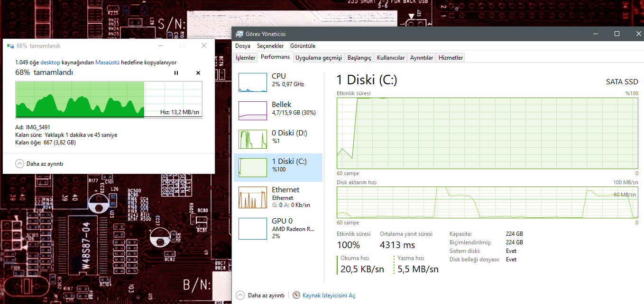
Task: Collapse copy dialog with Daha az ayrıntı
Action: (39, 163)
